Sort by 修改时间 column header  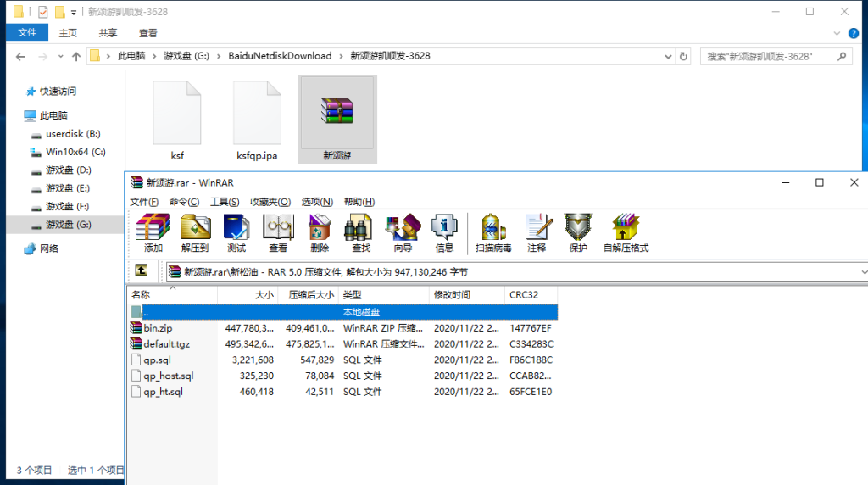pos(467,294)
